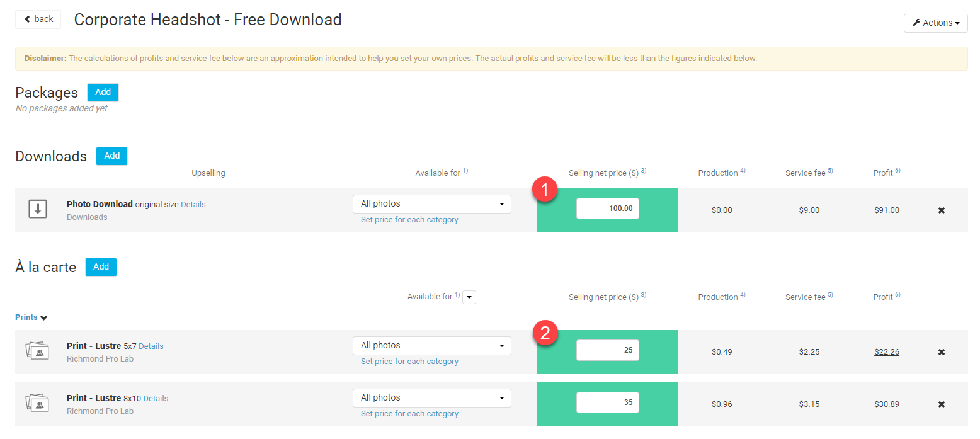
Task: Click Lustre 5x7 service fee $2.25
Action: click(x=809, y=352)
